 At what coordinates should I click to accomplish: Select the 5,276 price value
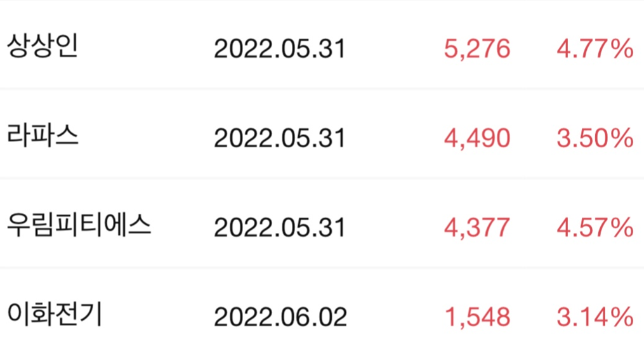click(477, 49)
